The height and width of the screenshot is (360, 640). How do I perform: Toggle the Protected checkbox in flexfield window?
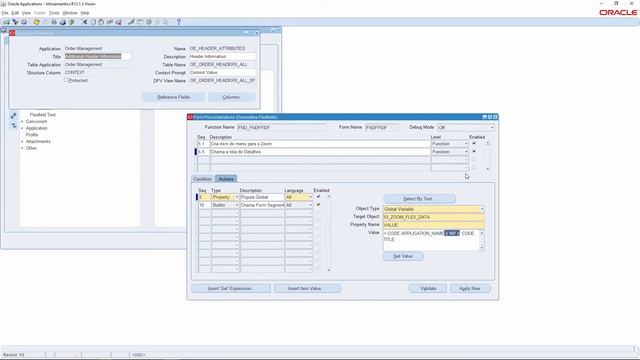point(66,80)
